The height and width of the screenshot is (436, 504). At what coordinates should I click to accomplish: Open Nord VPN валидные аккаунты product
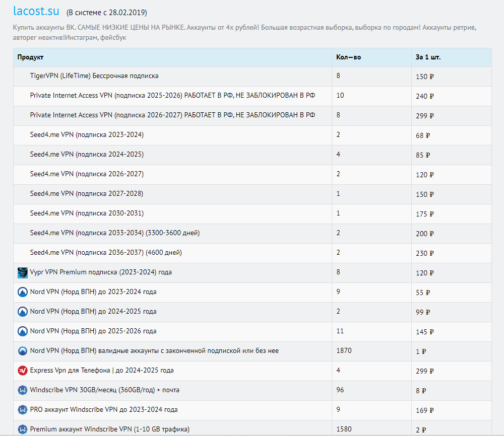154,350
